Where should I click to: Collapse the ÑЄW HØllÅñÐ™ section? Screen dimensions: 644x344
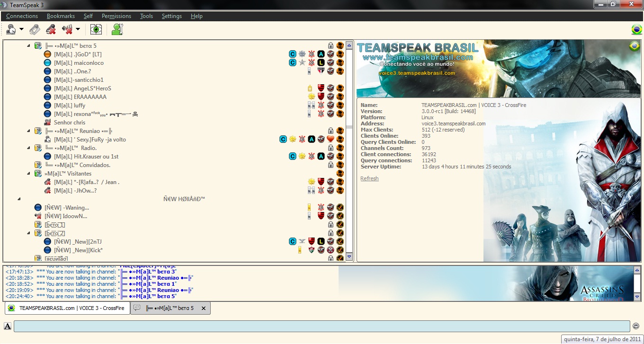point(19,199)
